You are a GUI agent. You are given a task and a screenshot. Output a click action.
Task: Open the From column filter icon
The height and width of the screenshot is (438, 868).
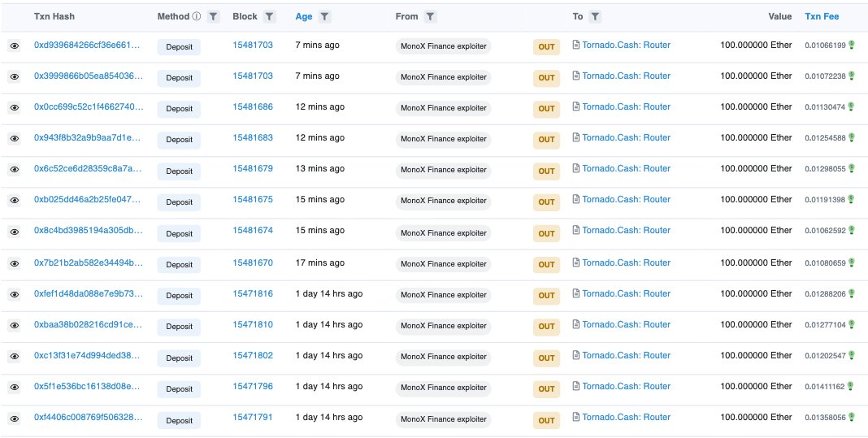tap(430, 16)
